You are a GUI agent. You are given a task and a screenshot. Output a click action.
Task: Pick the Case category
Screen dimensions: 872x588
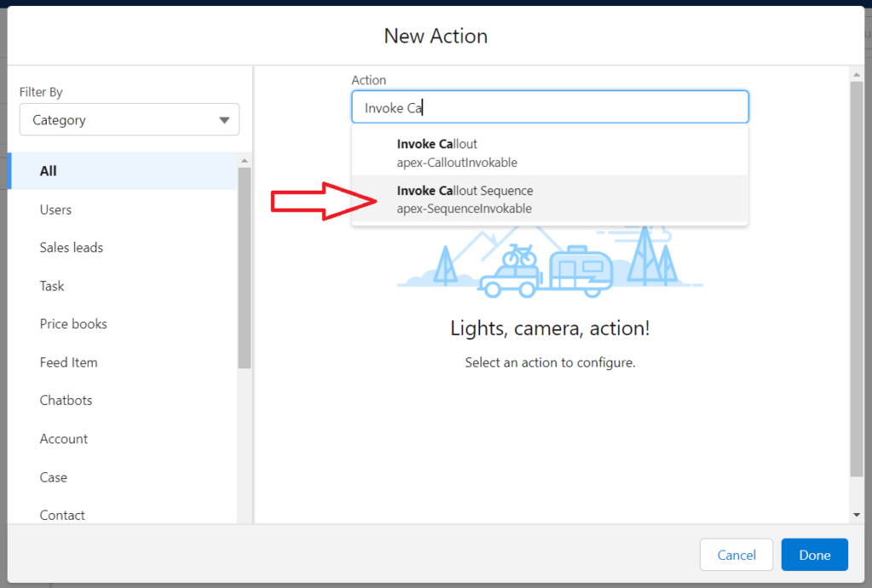53,477
